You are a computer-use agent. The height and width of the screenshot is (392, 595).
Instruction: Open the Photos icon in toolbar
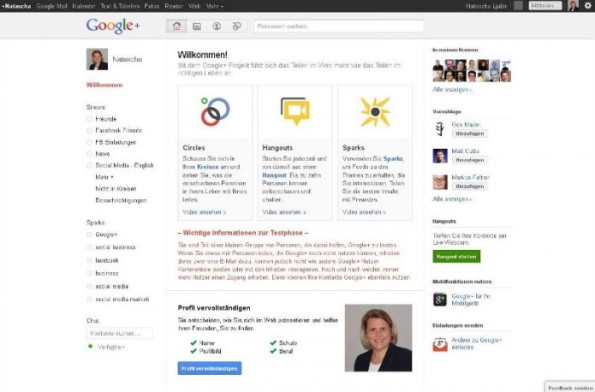click(x=197, y=26)
